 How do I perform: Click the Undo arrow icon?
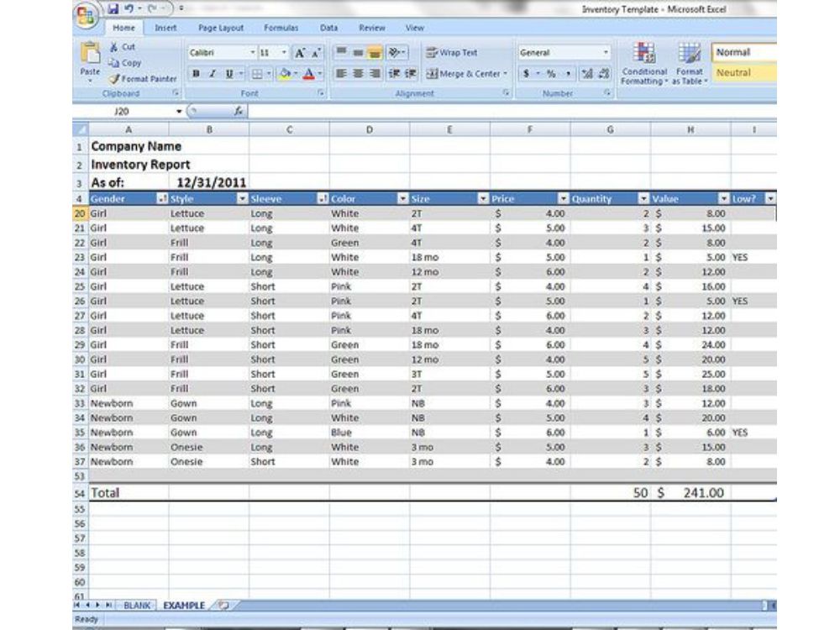pyautogui.click(x=129, y=8)
